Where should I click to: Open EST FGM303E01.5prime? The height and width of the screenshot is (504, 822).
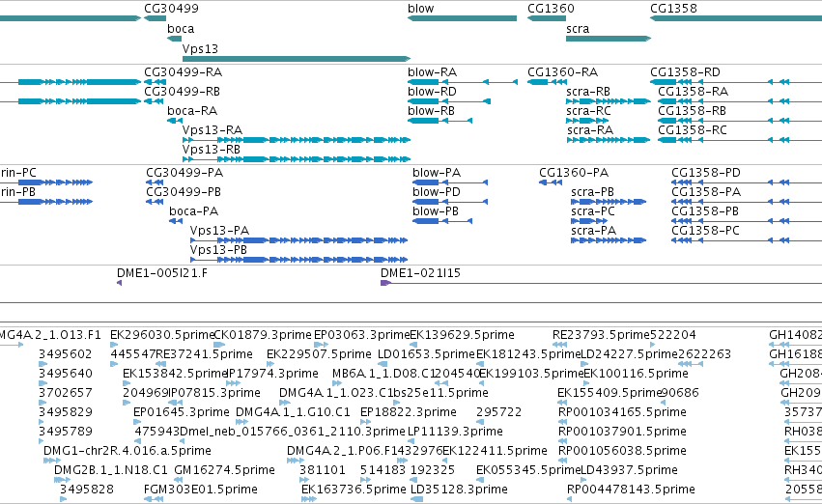(201, 490)
